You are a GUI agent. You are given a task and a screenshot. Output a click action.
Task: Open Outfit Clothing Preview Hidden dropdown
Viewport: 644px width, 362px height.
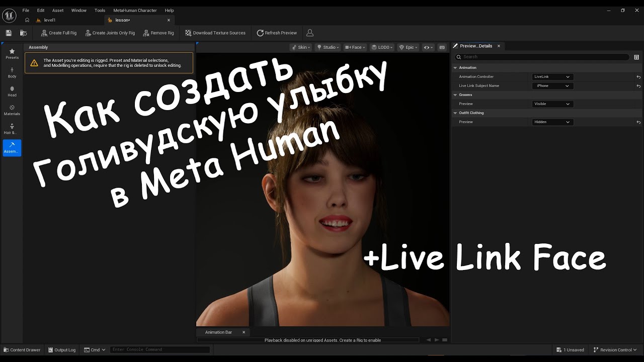552,122
